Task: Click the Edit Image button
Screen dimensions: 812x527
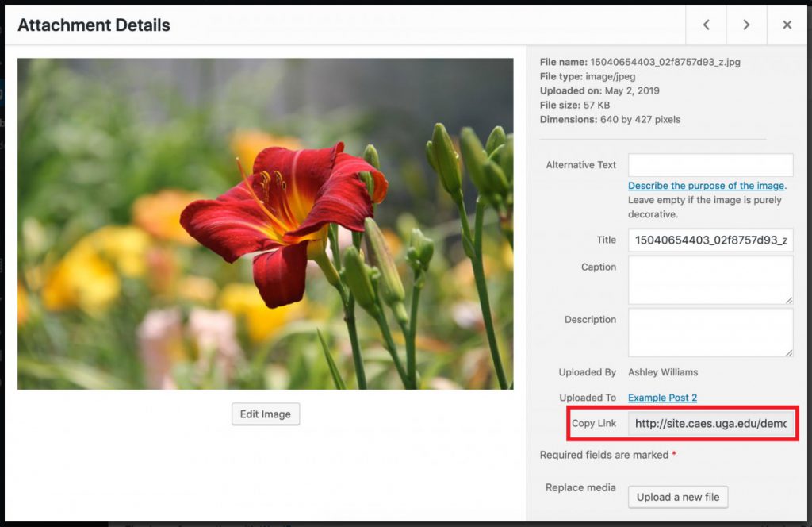Action: point(265,414)
